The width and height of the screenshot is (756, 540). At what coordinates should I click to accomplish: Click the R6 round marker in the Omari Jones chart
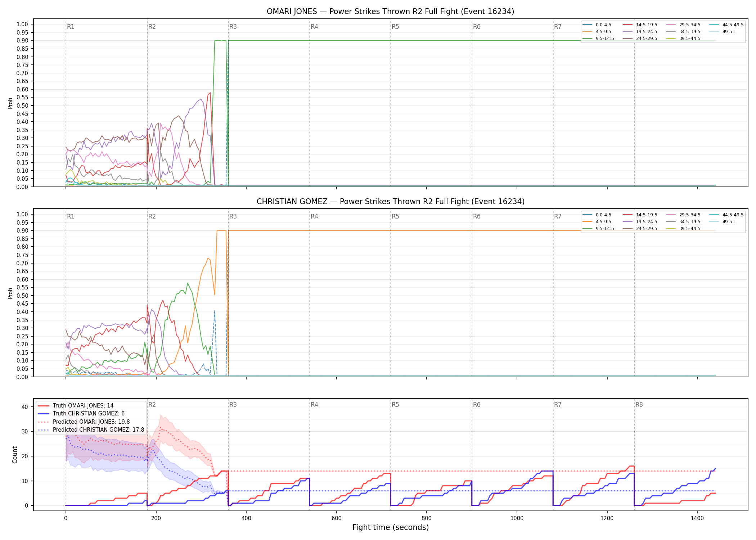(x=477, y=27)
